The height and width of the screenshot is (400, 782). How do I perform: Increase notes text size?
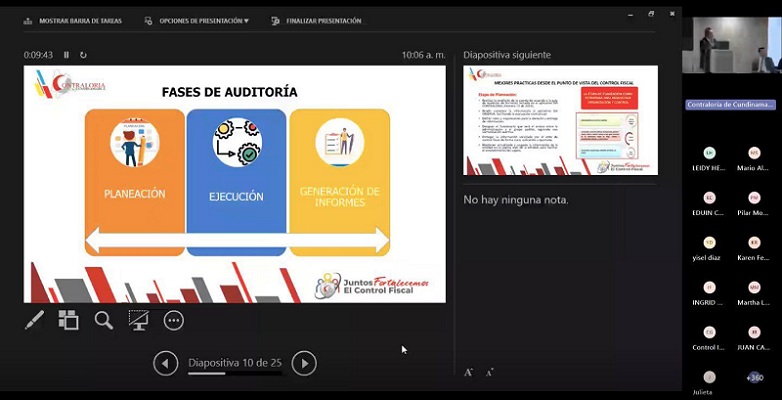[x=468, y=373]
